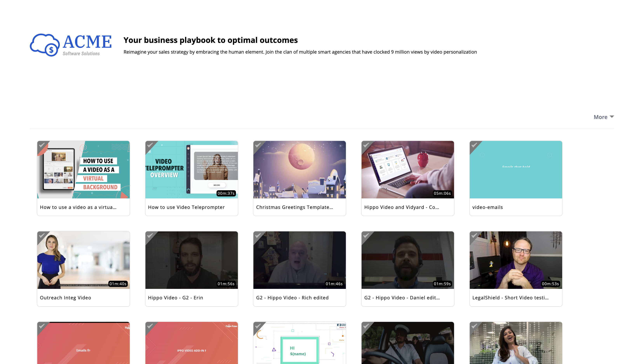
Task: Toggle checkmark on video-emails card
Action: pyautogui.click(x=474, y=145)
